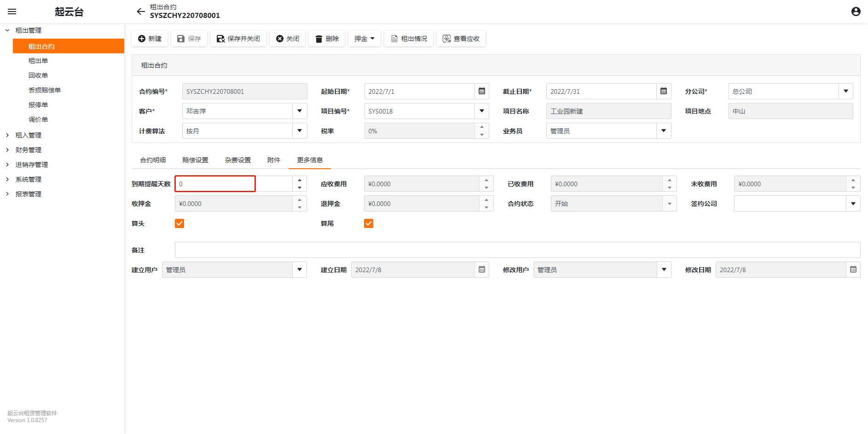Click into the 备注 text field
Image resolution: width=868 pixels, height=434 pixels.
click(x=517, y=250)
